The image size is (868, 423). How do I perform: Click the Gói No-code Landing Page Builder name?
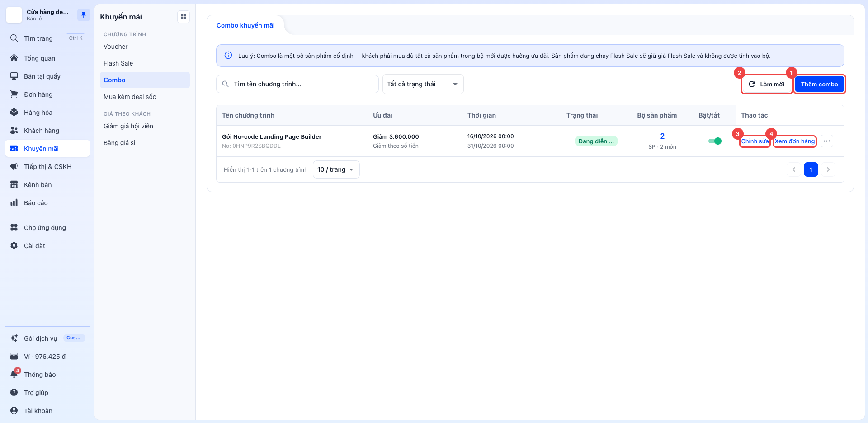pos(272,136)
